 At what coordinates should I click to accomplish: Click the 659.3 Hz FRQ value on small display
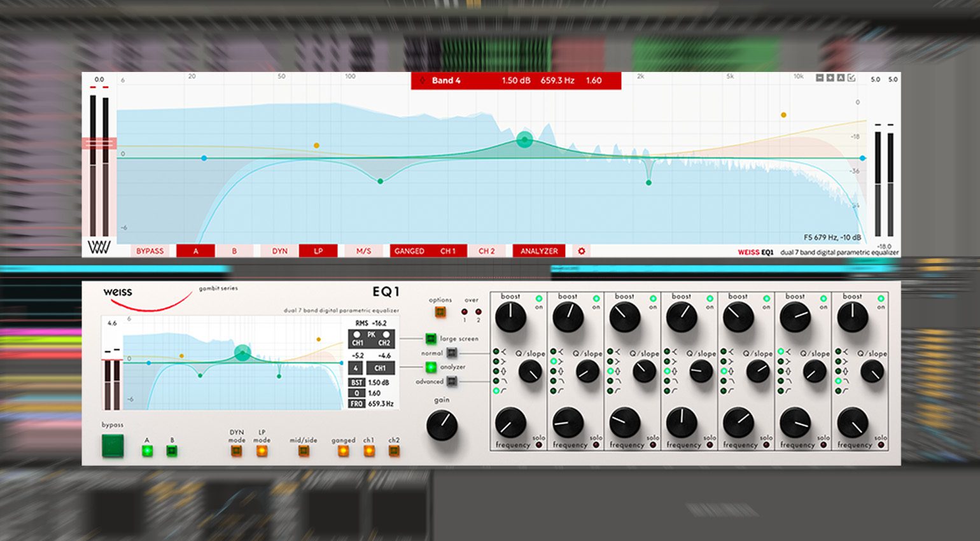pos(381,404)
